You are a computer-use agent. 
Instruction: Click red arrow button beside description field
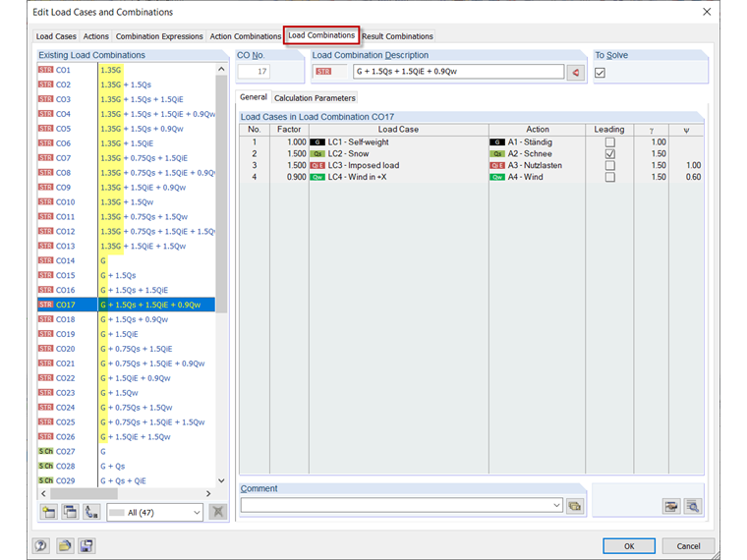pyautogui.click(x=576, y=73)
